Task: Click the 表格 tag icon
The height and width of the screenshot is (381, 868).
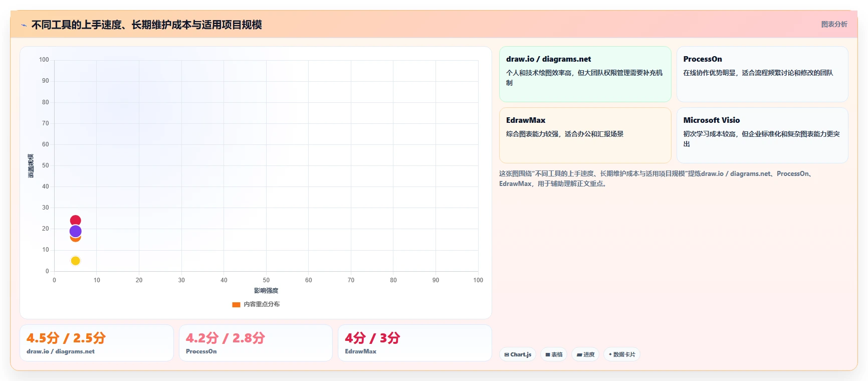Action: 548,354
